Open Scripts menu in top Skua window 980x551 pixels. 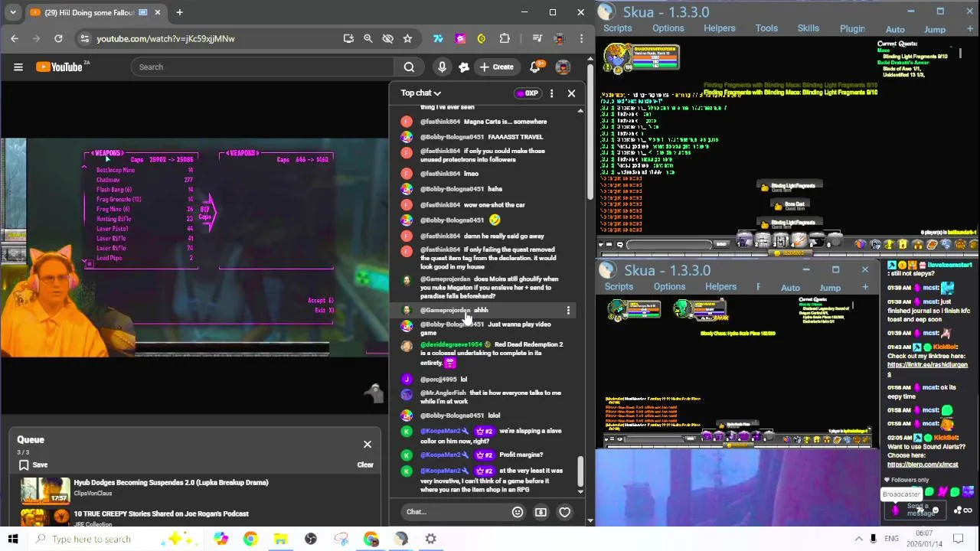pos(618,28)
